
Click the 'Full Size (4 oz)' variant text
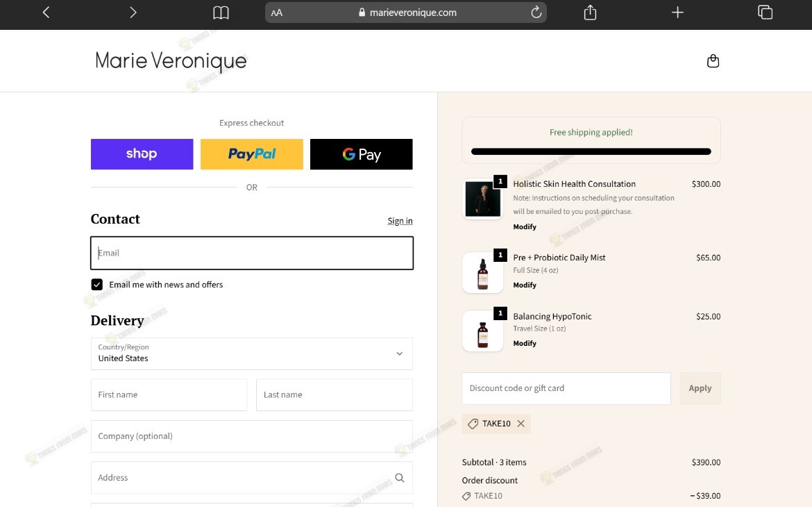tap(536, 270)
